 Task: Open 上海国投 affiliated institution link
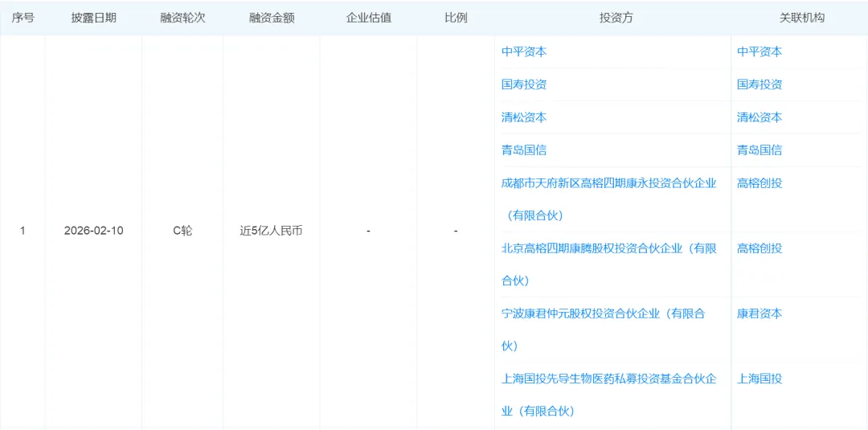point(759,379)
